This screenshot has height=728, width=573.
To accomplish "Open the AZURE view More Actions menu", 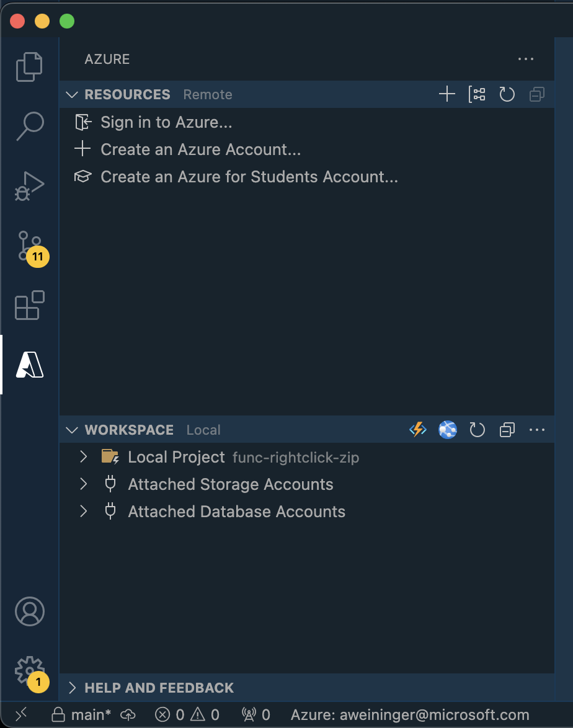I will coord(525,59).
